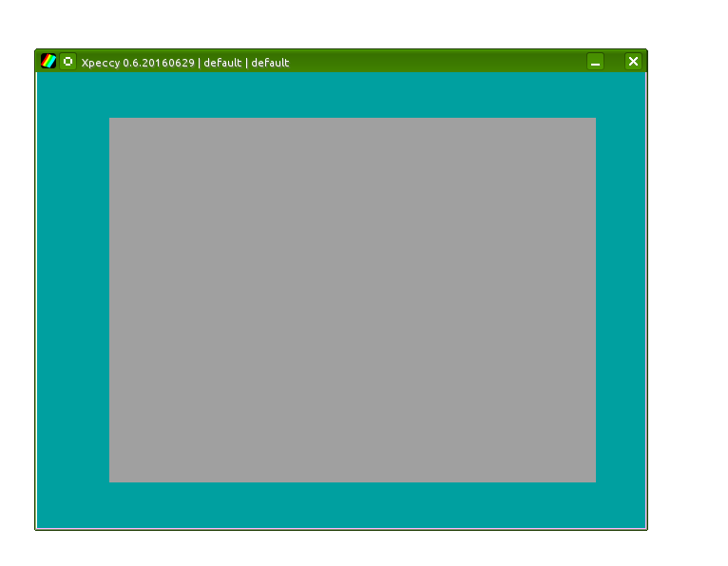Click bottom-right corner of gray screen
The height and width of the screenshot is (566, 728).
(x=593, y=480)
